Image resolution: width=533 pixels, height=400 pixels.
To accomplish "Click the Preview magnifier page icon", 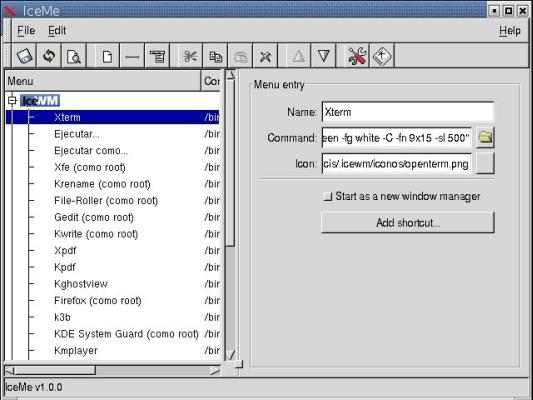I will [73, 56].
